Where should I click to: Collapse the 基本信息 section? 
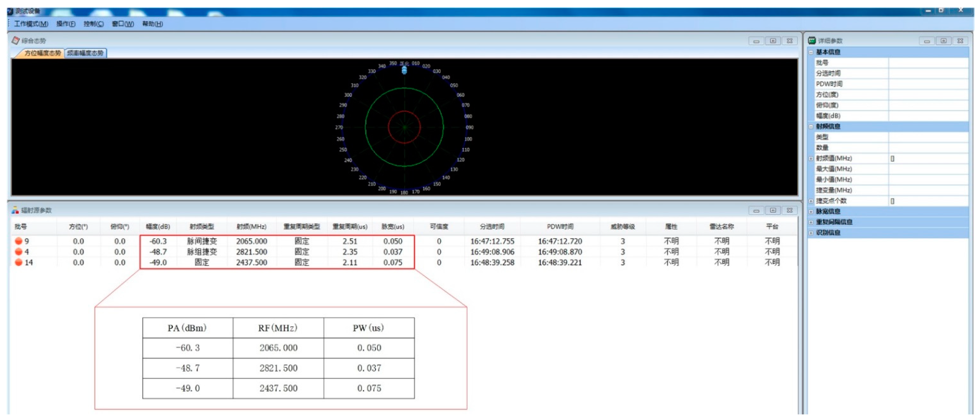811,52
